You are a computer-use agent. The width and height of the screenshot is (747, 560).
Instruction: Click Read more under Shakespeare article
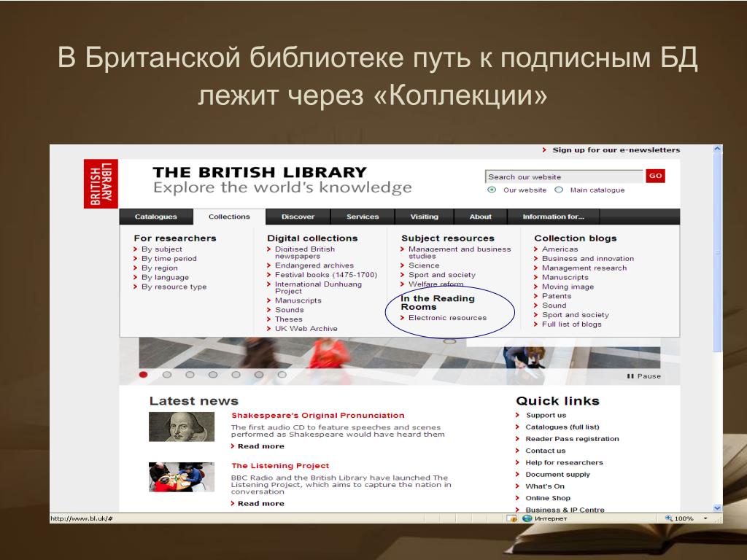point(260,446)
